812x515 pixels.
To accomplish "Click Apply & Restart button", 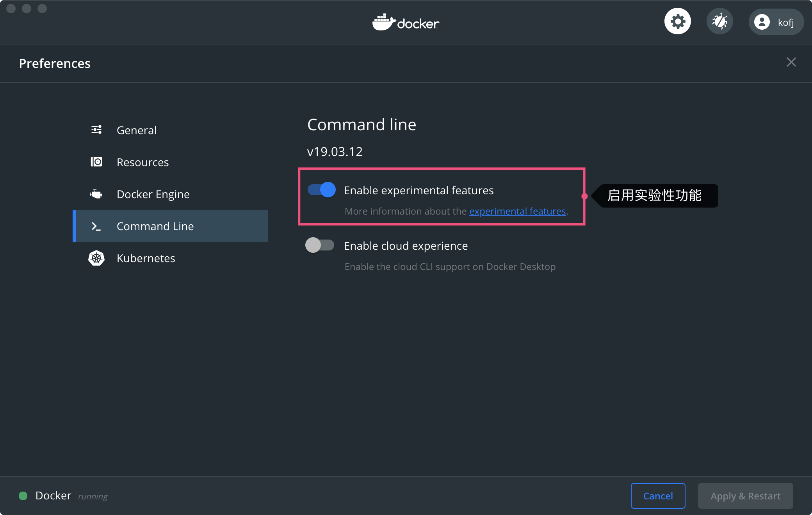I will click(x=745, y=496).
